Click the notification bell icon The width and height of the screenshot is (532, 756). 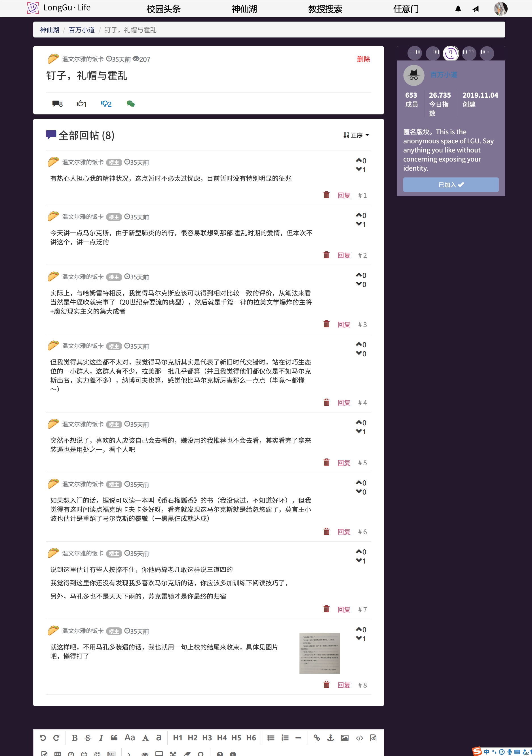[x=458, y=9]
